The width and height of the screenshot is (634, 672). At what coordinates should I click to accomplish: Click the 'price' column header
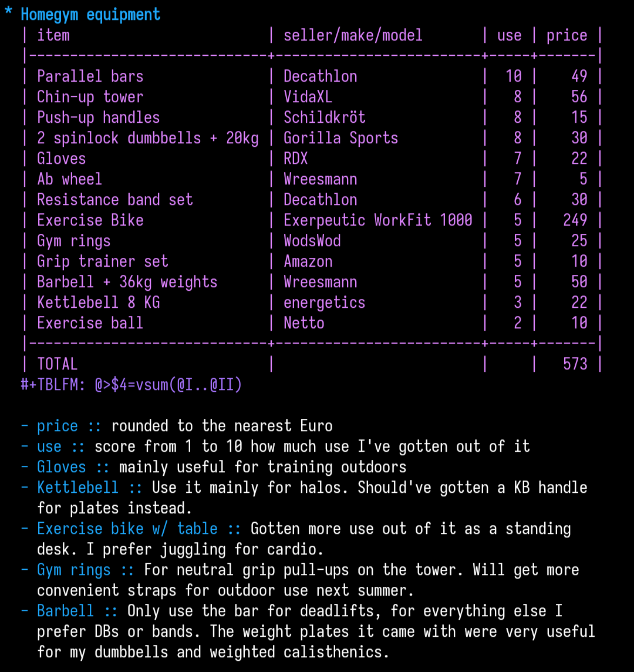pyautogui.click(x=566, y=36)
